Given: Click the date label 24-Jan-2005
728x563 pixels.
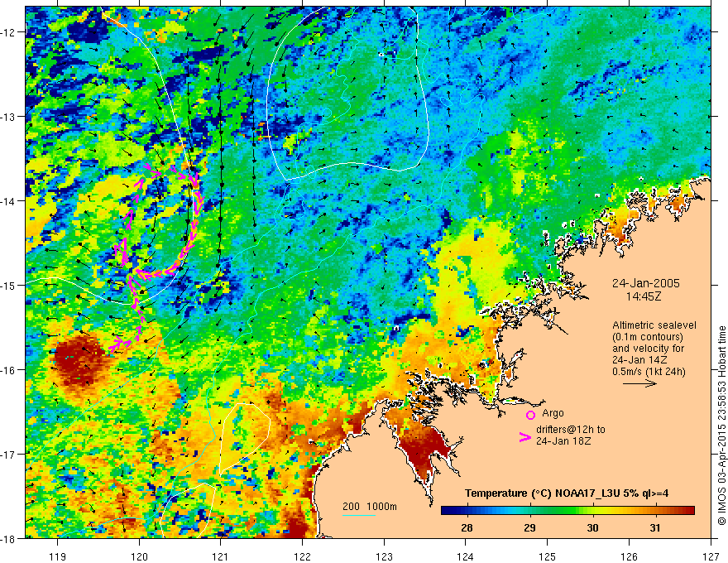Looking at the screenshot, I should pyautogui.click(x=645, y=283).
